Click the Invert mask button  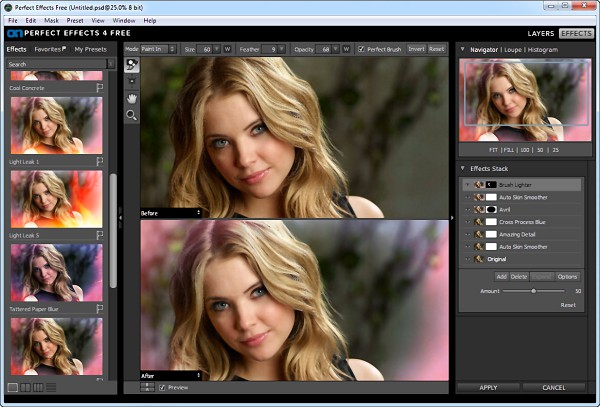(416, 49)
